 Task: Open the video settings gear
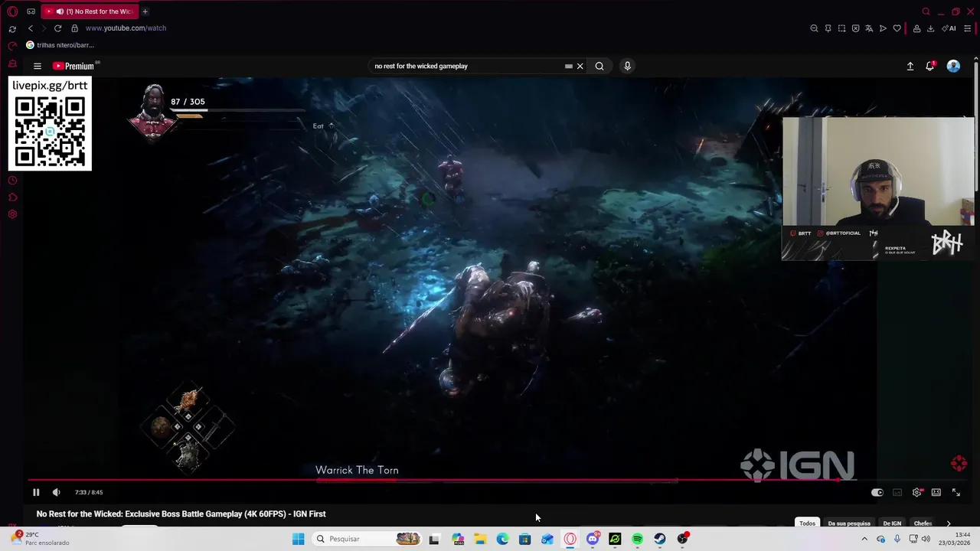pyautogui.click(x=917, y=492)
